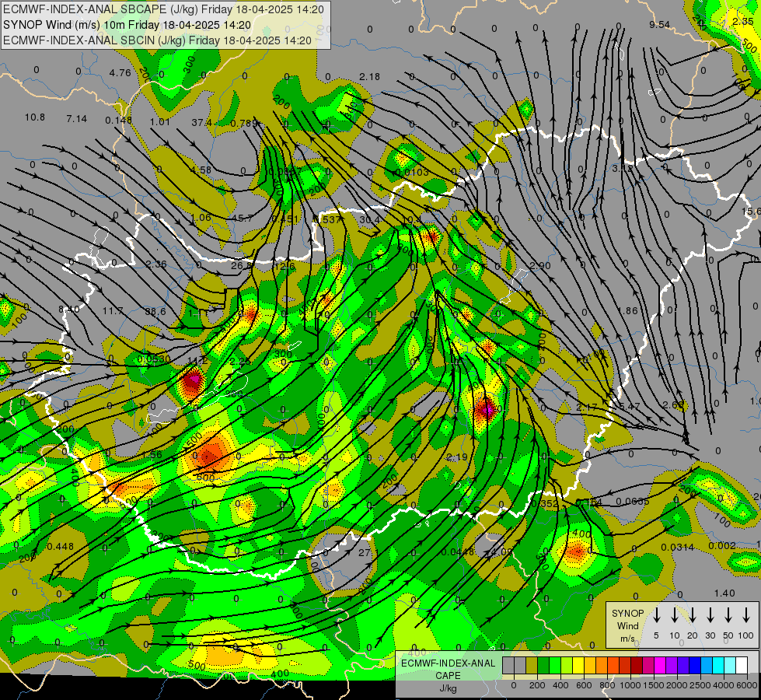Screen dimensions: 761x700
Task: Click the map value "2.19"
Action: coord(457,457)
